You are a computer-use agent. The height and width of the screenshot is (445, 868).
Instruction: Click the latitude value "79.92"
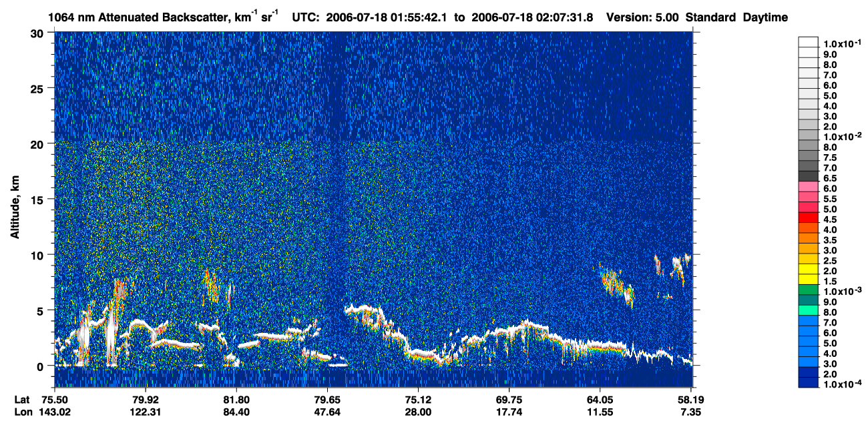pyautogui.click(x=146, y=399)
